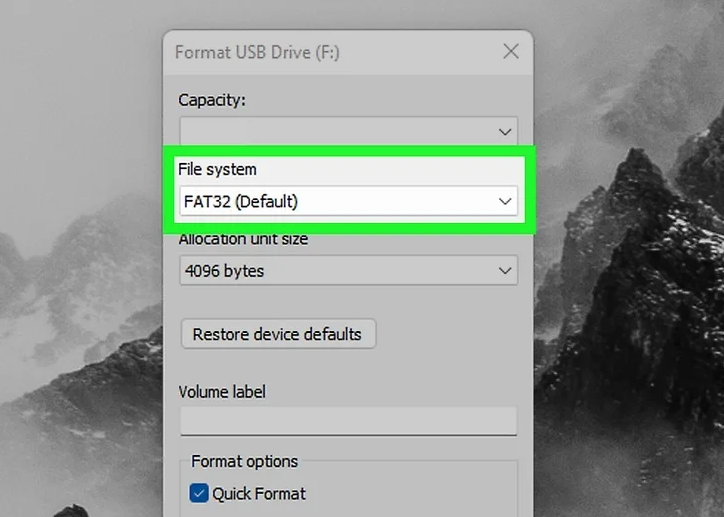The image size is (724, 517).
Task: Close the Format USB Drive dialog
Action: click(511, 52)
